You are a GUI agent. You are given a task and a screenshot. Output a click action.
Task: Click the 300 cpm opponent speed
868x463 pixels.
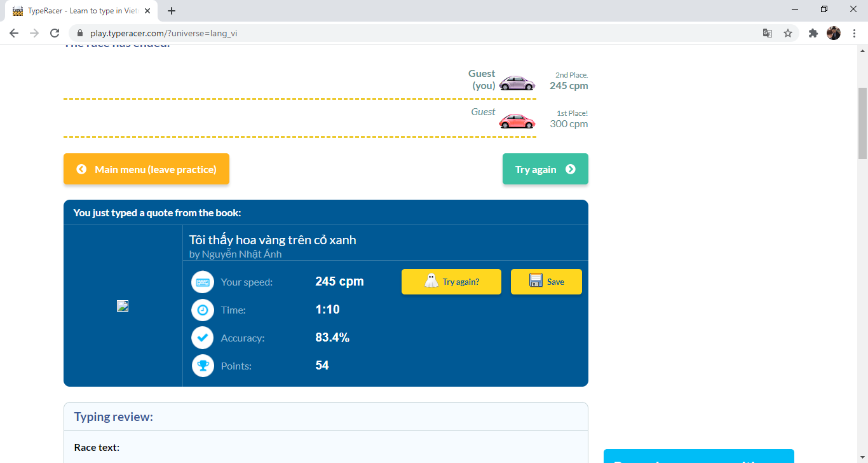click(569, 124)
